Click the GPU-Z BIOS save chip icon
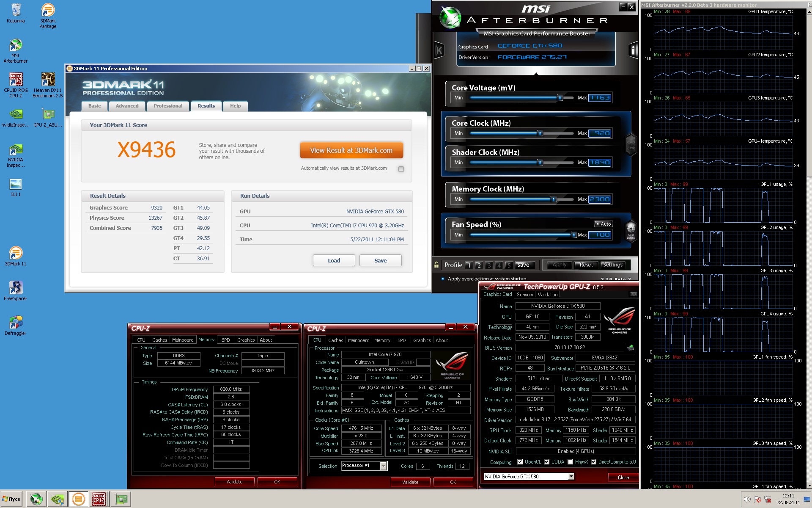812x508 pixels. (x=631, y=348)
